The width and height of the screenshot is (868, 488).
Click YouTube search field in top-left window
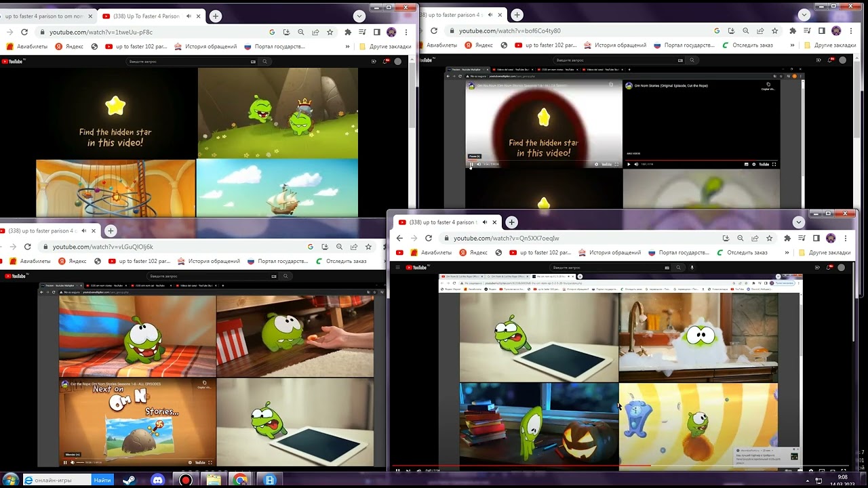pos(189,61)
